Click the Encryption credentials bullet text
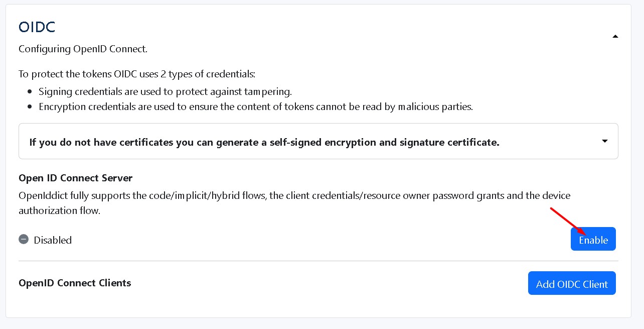644x329 pixels. click(x=255, y=106)
